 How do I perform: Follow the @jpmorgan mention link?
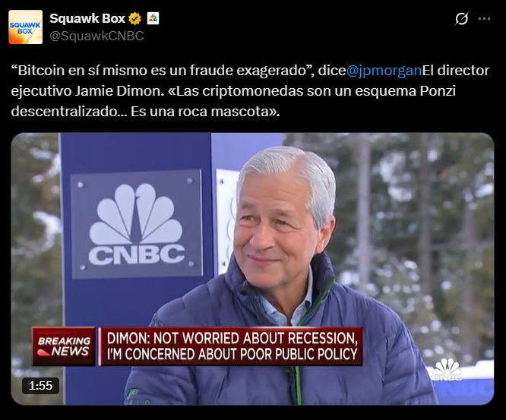click(x=384, y=71)
